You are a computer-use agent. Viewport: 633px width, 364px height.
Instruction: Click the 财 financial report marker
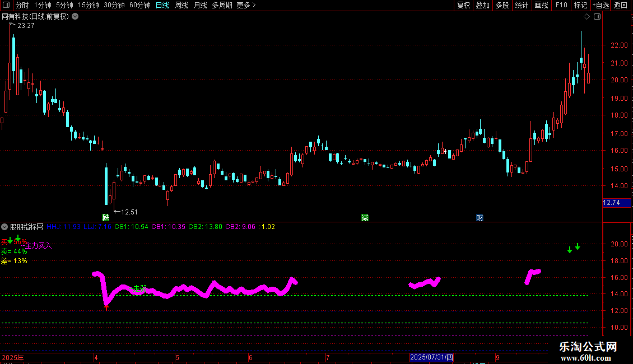tap(480, 217)
